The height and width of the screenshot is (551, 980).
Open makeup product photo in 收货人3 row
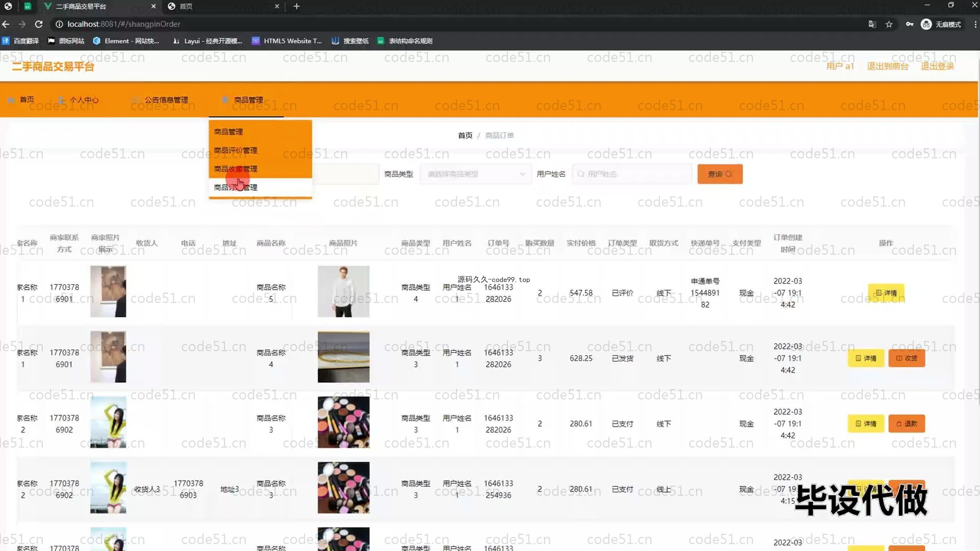343,488
